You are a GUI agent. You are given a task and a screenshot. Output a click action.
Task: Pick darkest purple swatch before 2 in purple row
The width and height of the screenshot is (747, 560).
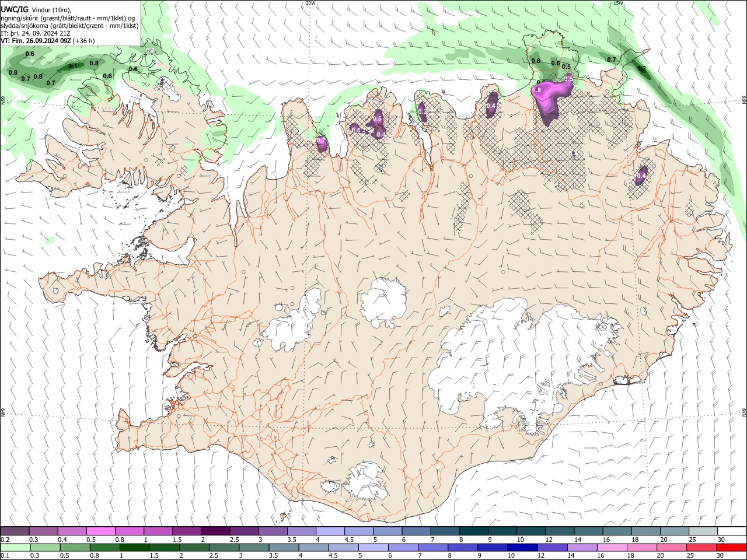click(x=215, y=531)
